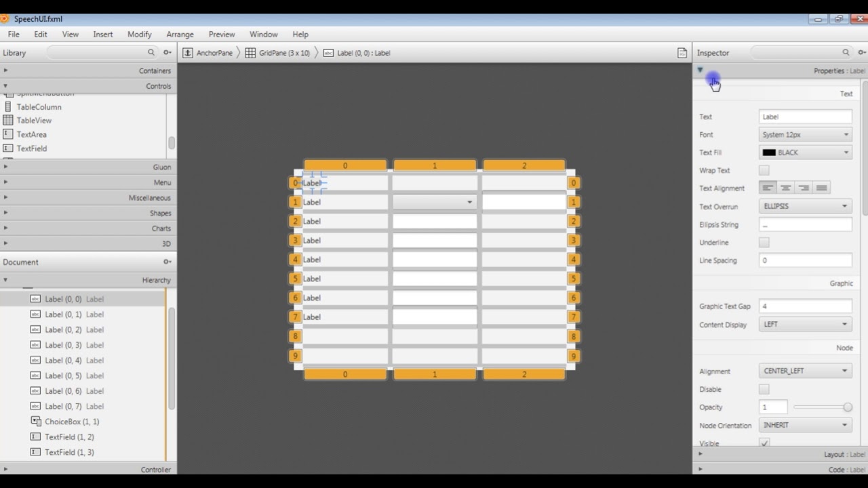Open the Insert menu
The height and width of the screenshot is (488, 868).
point(103,34)
